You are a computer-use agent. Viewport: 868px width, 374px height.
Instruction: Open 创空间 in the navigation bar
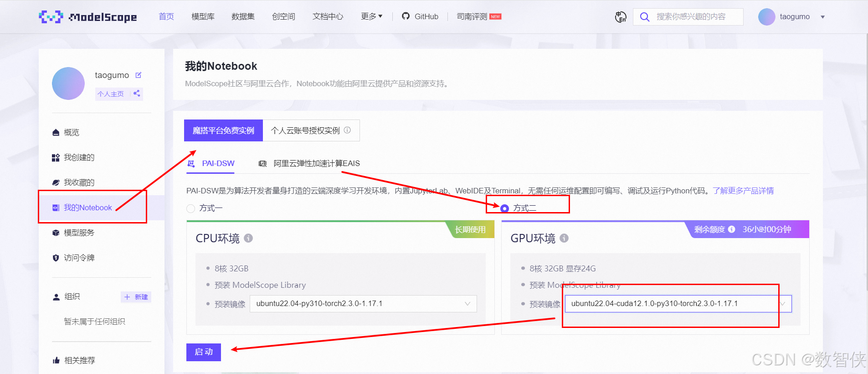click(283, 16)
